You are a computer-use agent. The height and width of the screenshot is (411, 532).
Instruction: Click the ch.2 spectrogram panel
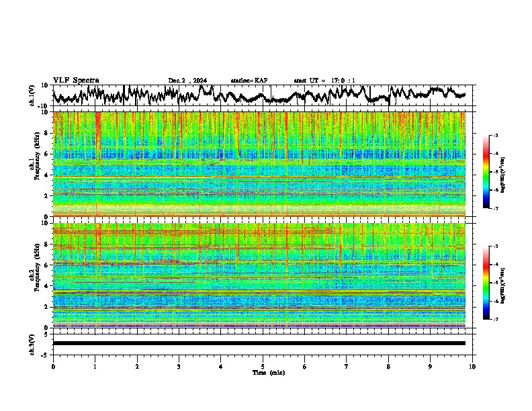pyautogui.click(x=259, y=275)
